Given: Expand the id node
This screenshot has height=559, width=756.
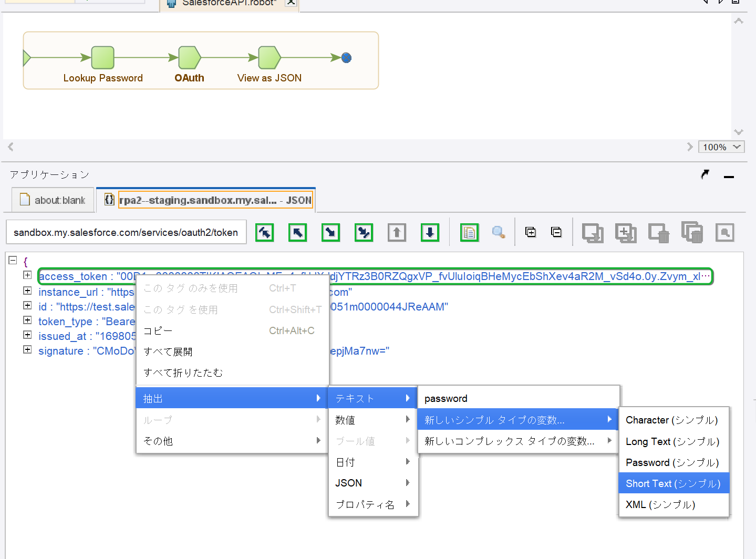Looking at the screenshot, I should point(27,305).
